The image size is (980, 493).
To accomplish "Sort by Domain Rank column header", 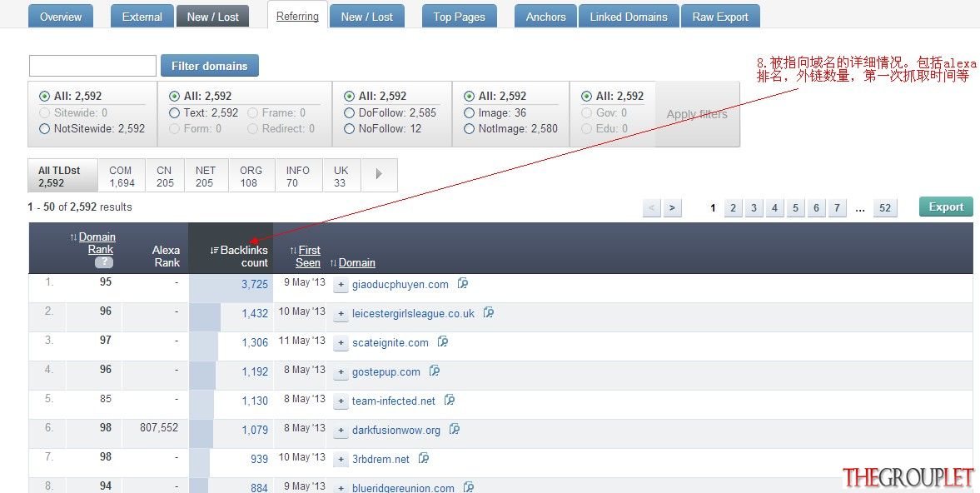I will (x=97, y=243).
